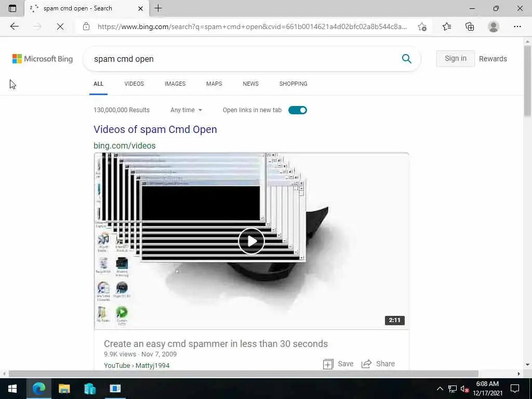
Task: Click the browser address bar URL
Action: 252,26
